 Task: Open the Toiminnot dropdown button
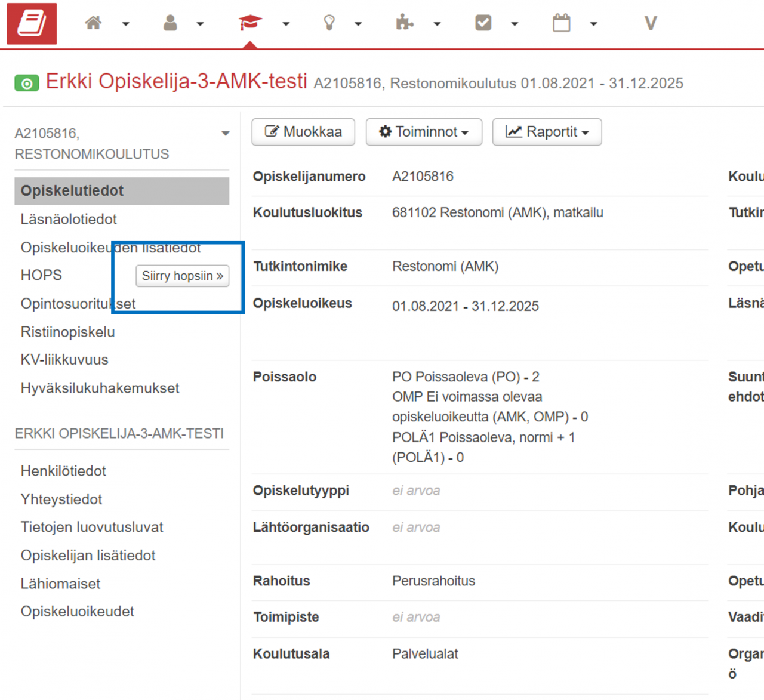424,132
